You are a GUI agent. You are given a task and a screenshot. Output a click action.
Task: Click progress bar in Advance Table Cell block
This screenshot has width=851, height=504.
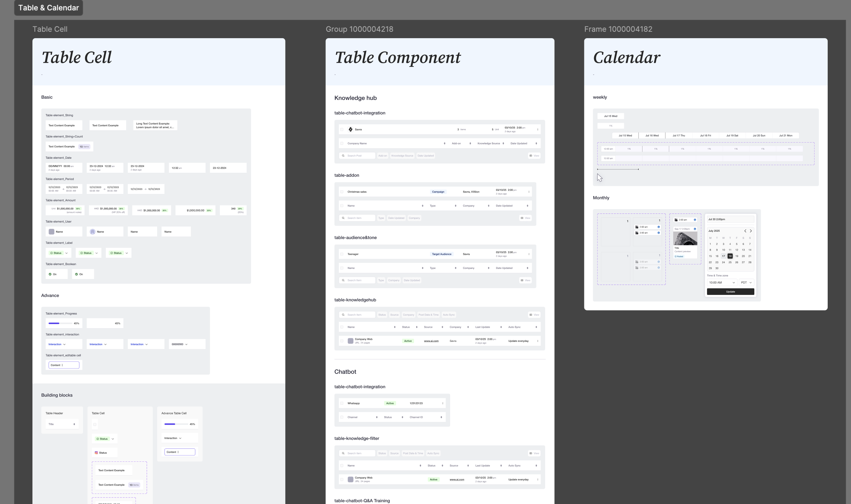(176, 424)
